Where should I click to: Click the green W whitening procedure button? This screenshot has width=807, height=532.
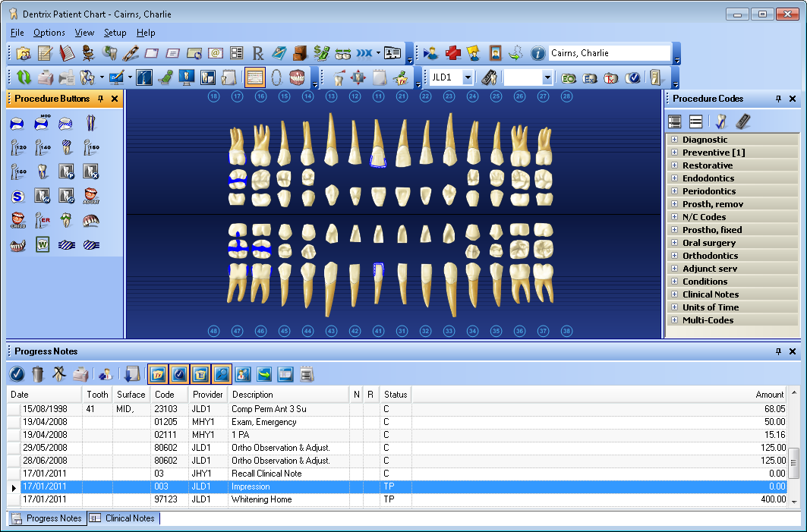(x=42, y=245)
